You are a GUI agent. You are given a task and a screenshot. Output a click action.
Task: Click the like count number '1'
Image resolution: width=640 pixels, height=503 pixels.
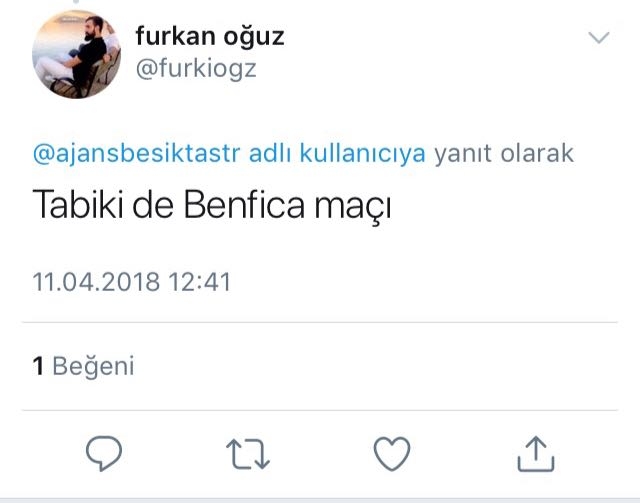tap(38, 366)
